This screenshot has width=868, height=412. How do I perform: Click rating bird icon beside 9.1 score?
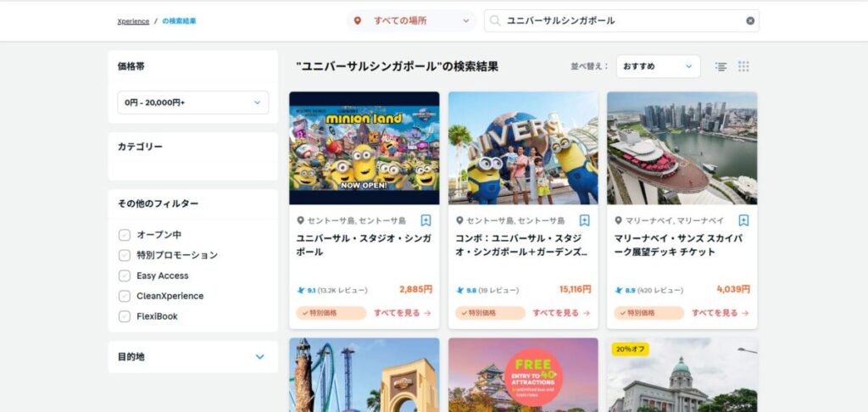tap(301, 290)
